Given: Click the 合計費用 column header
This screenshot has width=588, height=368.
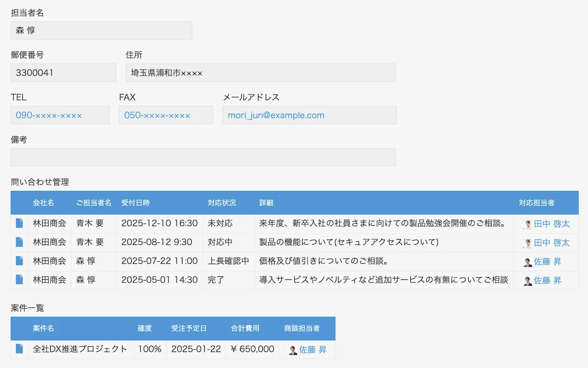Looking at the screenshot, I should point(245,328).
